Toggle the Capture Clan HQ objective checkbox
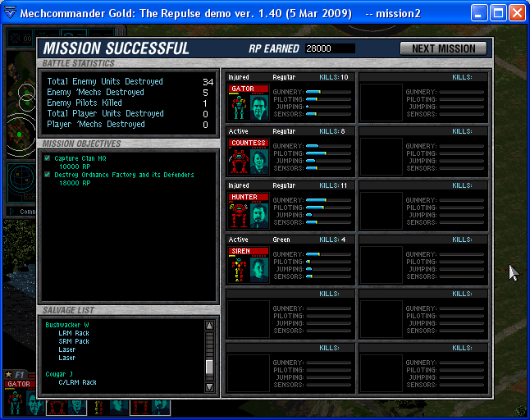Screen dimensions: 530x420 pyautogui.click(x=48, y=158)
